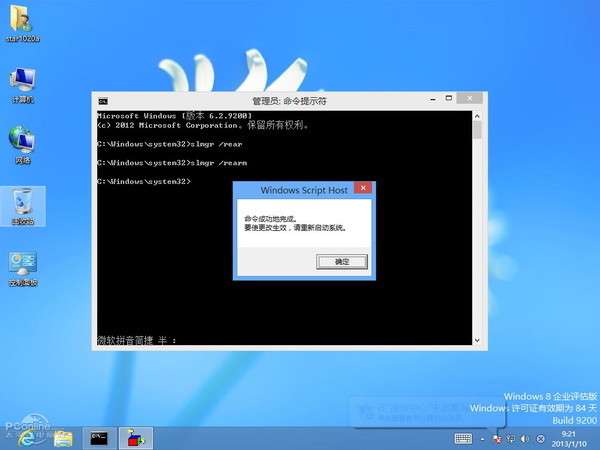The image size is (600, 450).
Task: Click the Microsoft Windows version line
Action: [x=174, y=116]
